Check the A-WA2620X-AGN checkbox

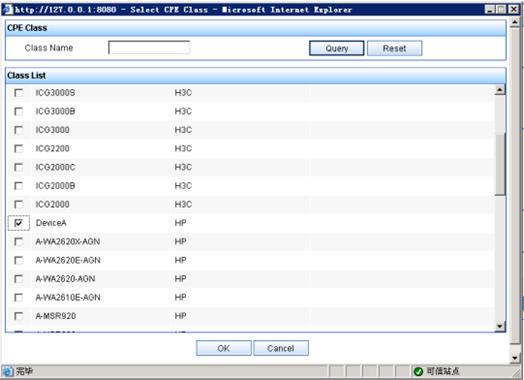(19, 242)
